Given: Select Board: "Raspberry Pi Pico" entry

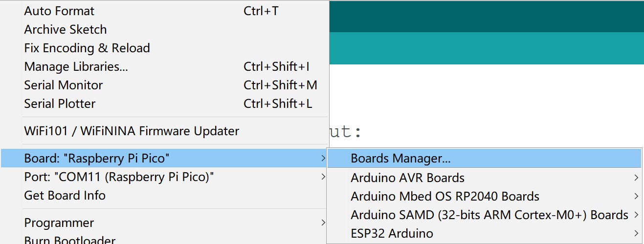Looking at the screenshot, I should coord(164,158).
